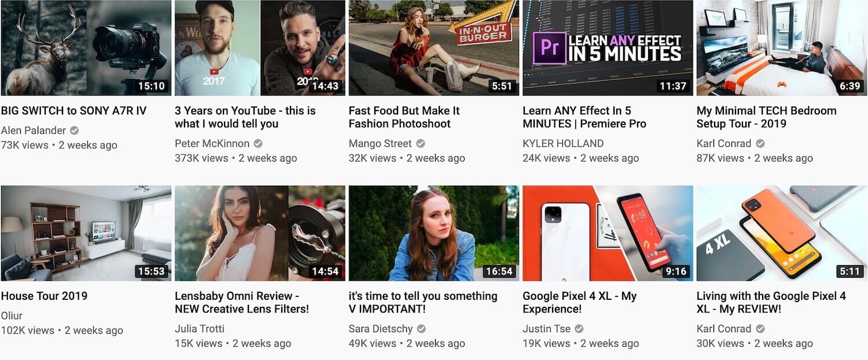This screenshot has height=360, width=868.
Task: Open title 'My Minimal TECH Bedroom Setup Tour - 2019'
Action: click(x=766, y=117)
